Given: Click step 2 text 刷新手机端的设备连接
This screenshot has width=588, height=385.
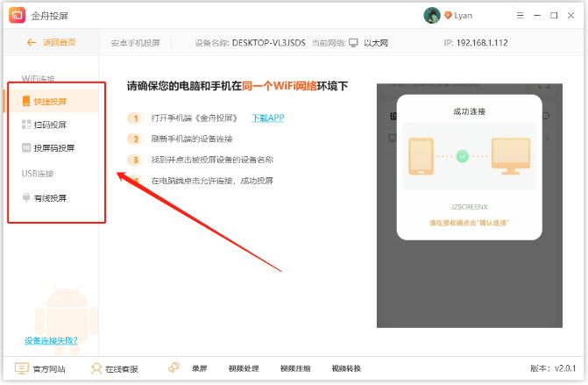Looking at the screenshot, I should (x=192, y=139).
